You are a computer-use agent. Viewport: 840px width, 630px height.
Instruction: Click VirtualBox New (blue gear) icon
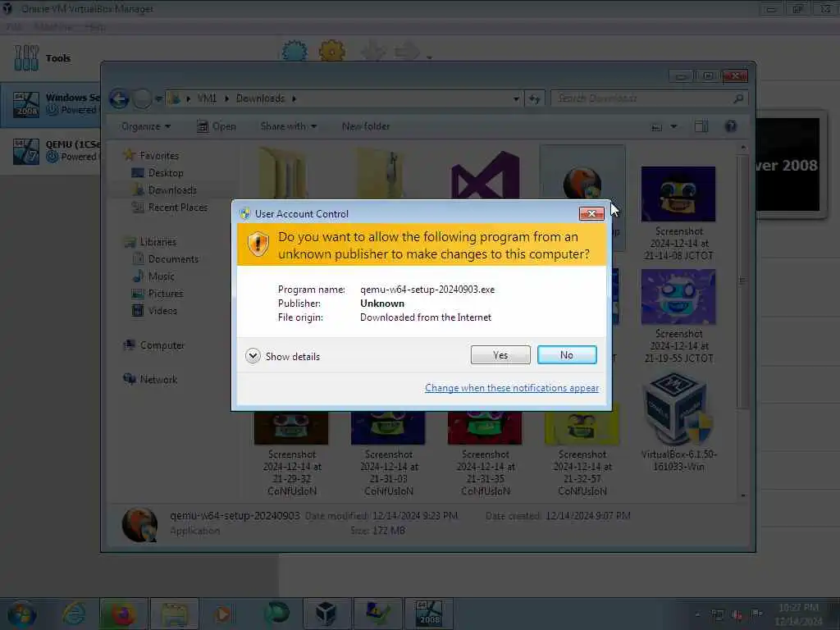click(x=294, y=52)
